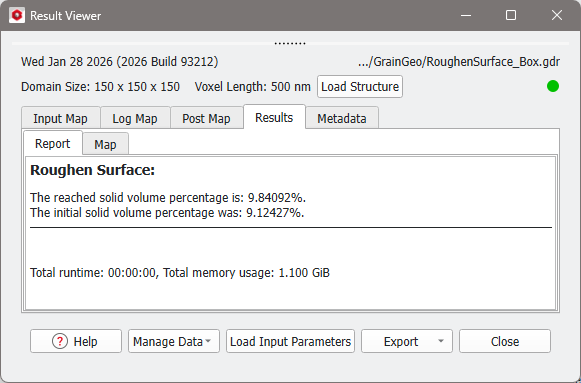Click the Roughen Surface heading
Viewport: 581px width, 383px height.
point(93,170)
